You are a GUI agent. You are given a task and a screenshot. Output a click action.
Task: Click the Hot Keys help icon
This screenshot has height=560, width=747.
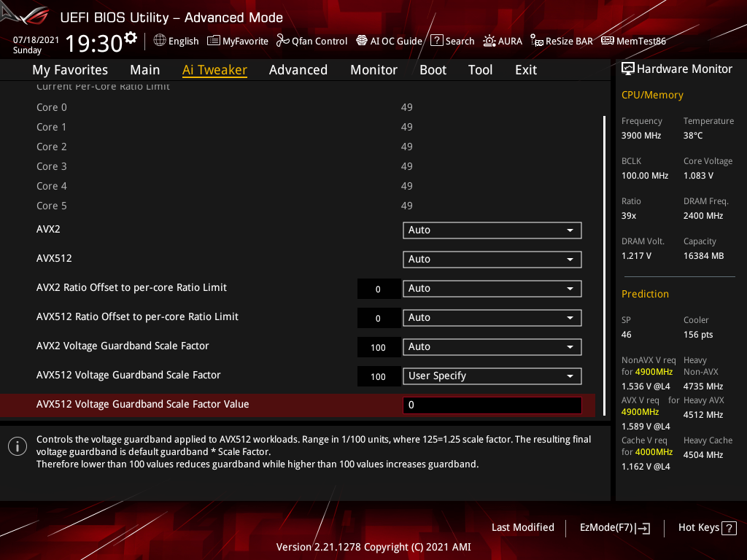coord(730,527)
